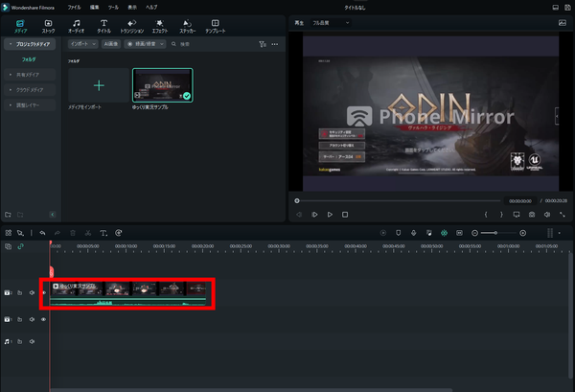Click the add text T icon in timeline toolbar

tap(103, 233)
